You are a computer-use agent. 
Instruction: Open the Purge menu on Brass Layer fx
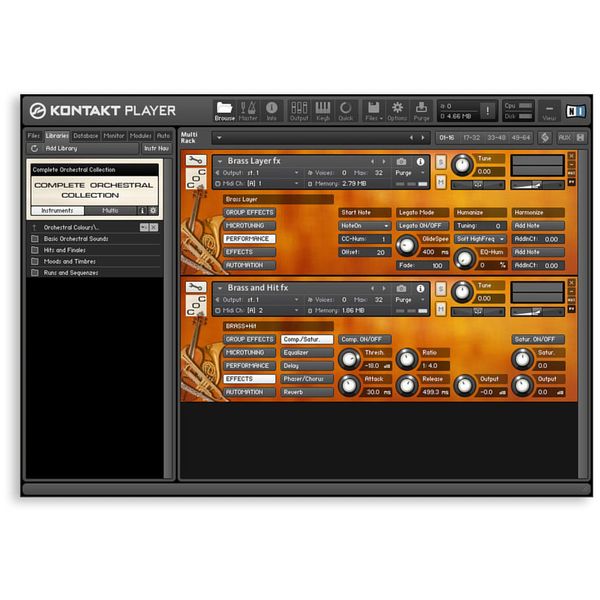click(x=409, y=173)
